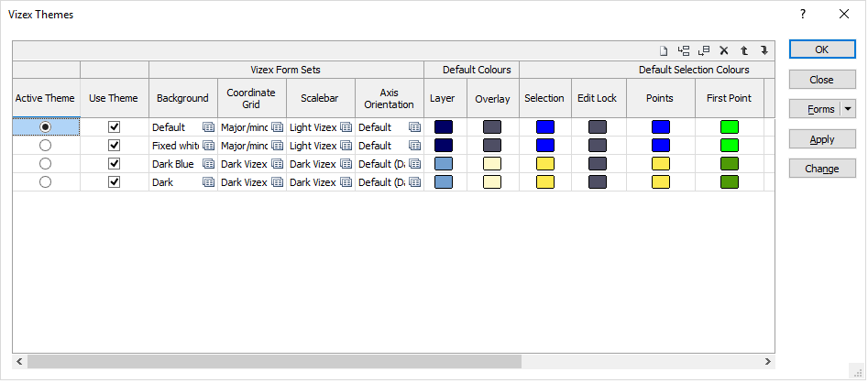Click the duplicate row toolbar icon

pyautogui.click(x=704, y=51)
